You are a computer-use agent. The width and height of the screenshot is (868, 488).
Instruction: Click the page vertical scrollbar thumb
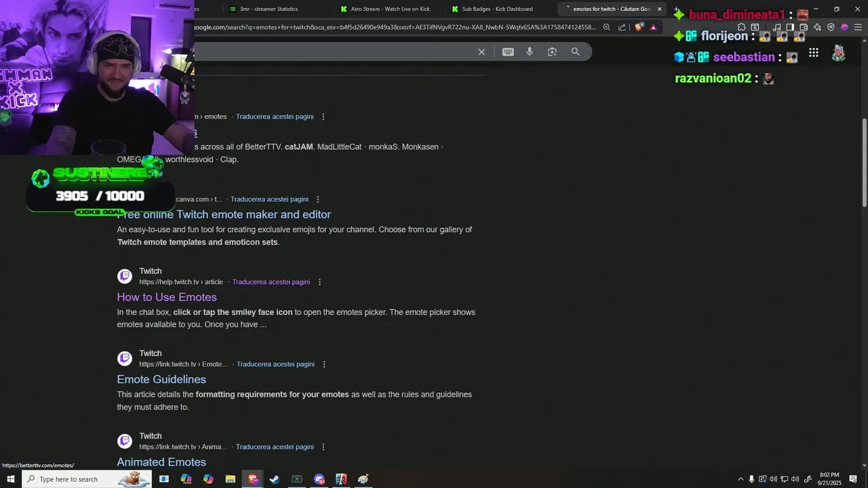[x=864, y=163]
